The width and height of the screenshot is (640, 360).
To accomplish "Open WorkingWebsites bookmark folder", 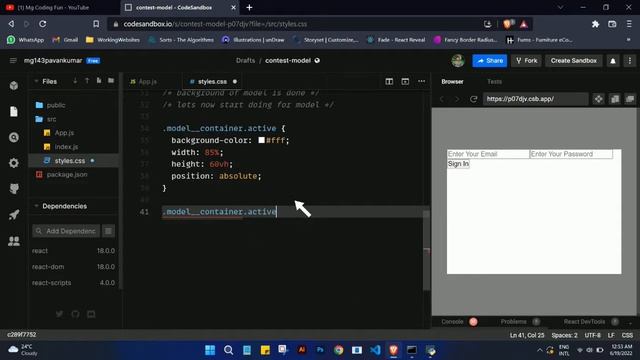I will (x=113, y=40).
